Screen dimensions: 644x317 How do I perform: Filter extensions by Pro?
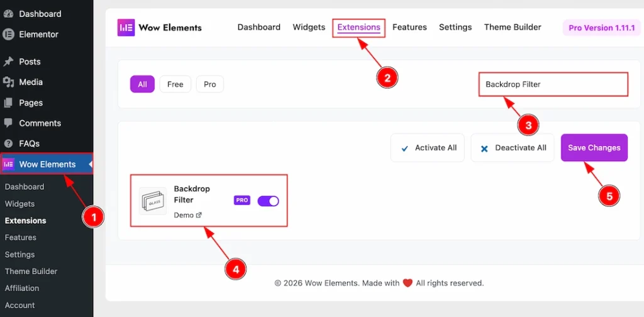click(x=210, y=84)
